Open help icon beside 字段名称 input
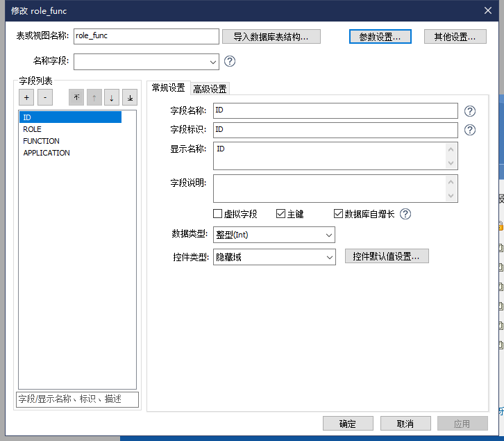 pyautogui.click(x=470, y=111)
